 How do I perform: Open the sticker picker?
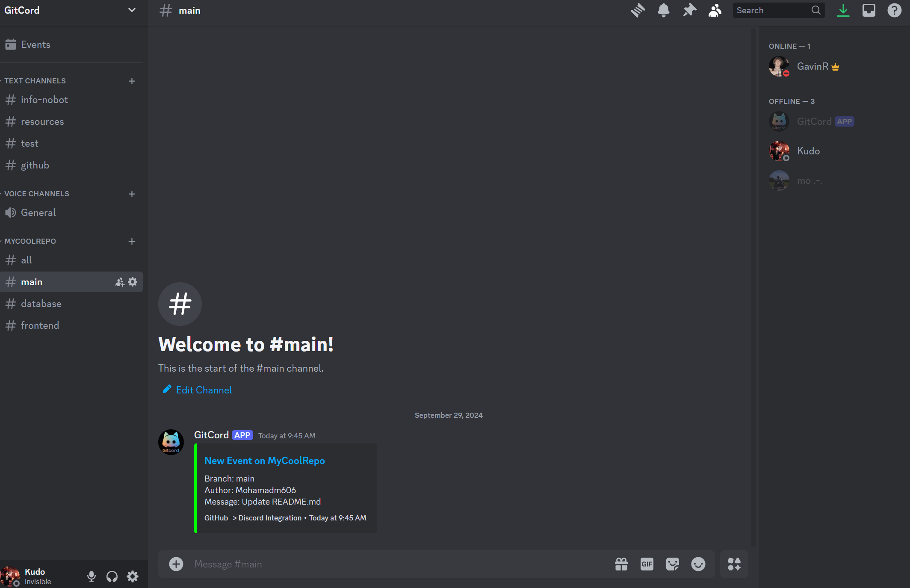pyautogui.click(x=672, y=564)
